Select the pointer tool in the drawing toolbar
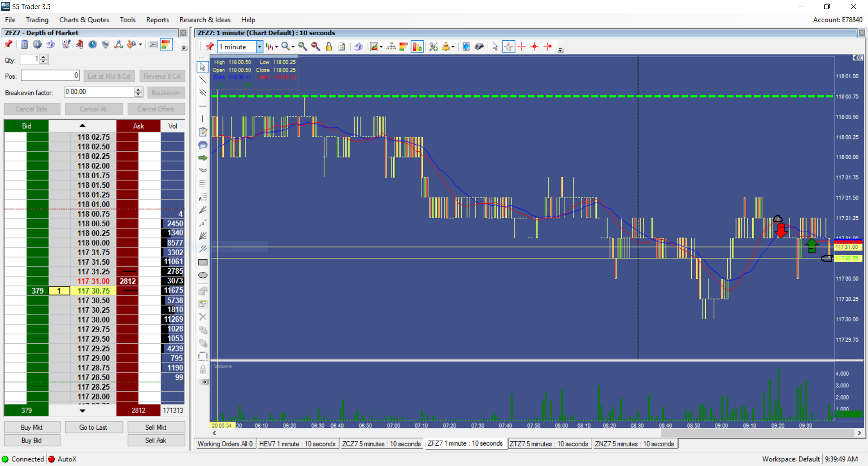Screen dimensions: 868x466 [x=203, y=67]
